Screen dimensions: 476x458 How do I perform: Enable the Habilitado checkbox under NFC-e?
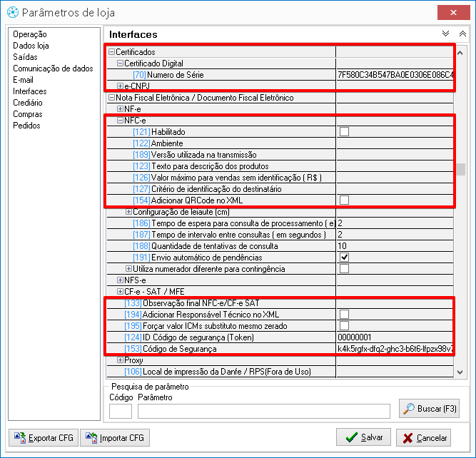(344, 132)
